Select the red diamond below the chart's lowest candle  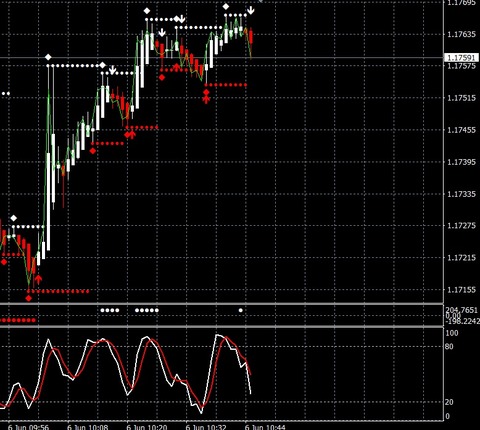(29, 298)
